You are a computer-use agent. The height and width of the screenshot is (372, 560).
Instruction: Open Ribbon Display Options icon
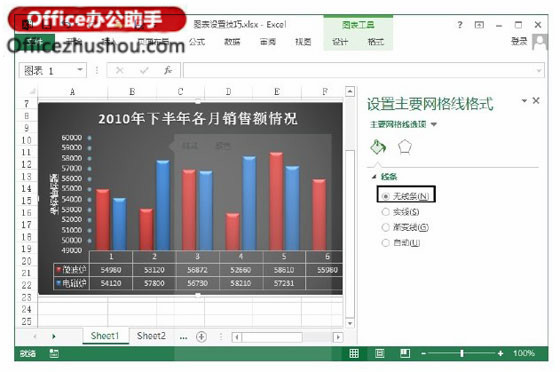coord(479,25)
